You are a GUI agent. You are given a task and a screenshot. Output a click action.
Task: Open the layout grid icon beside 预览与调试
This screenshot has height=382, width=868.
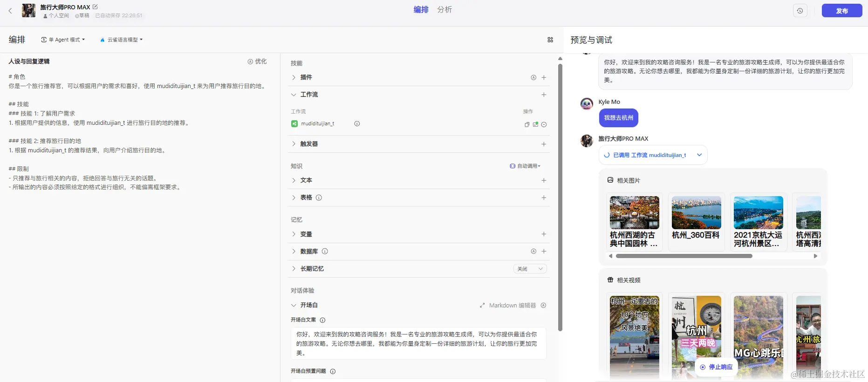550,40
